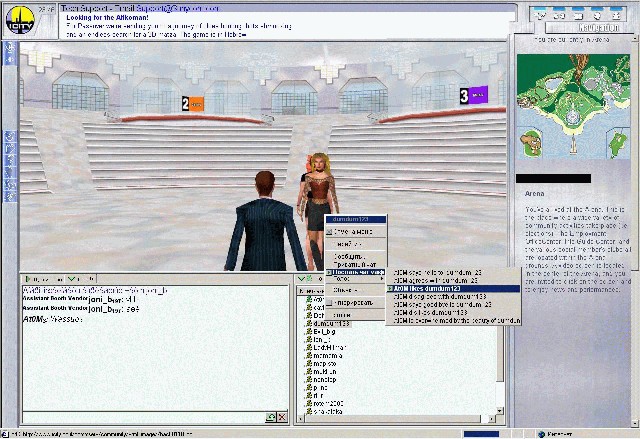Click the lighthouse on the navigation map

click(573, 146)
